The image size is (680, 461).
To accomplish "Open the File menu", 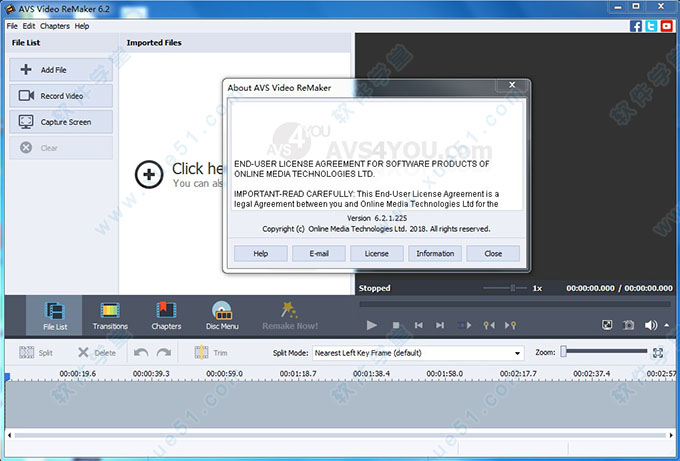I will point(12,26).
